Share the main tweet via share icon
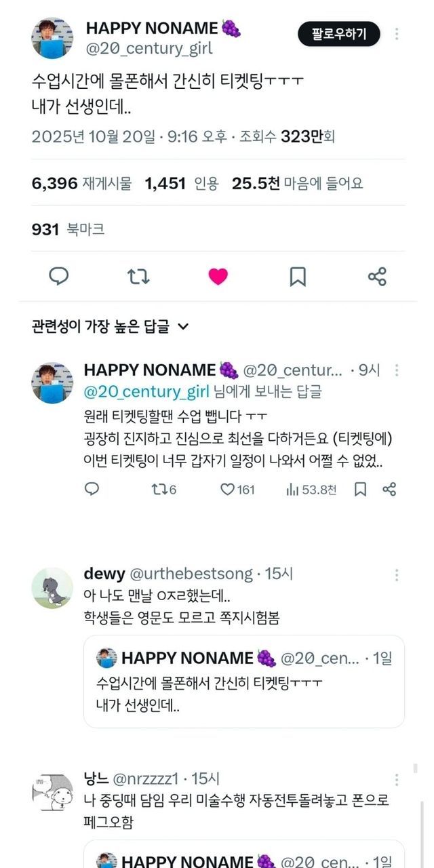The image size is (434, 868). [x=377, y=276]
